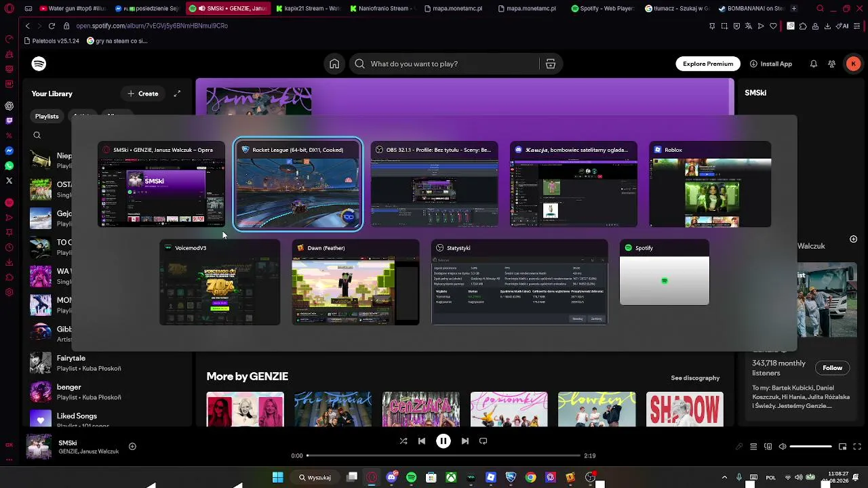Pause the current song

pos(443,441)
